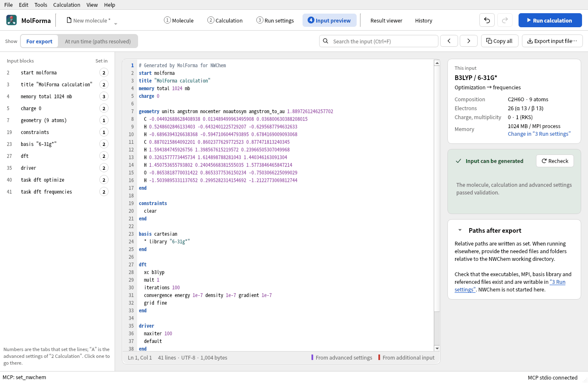
Task: Start the run with Run calculation
Action: pos(550,20)
